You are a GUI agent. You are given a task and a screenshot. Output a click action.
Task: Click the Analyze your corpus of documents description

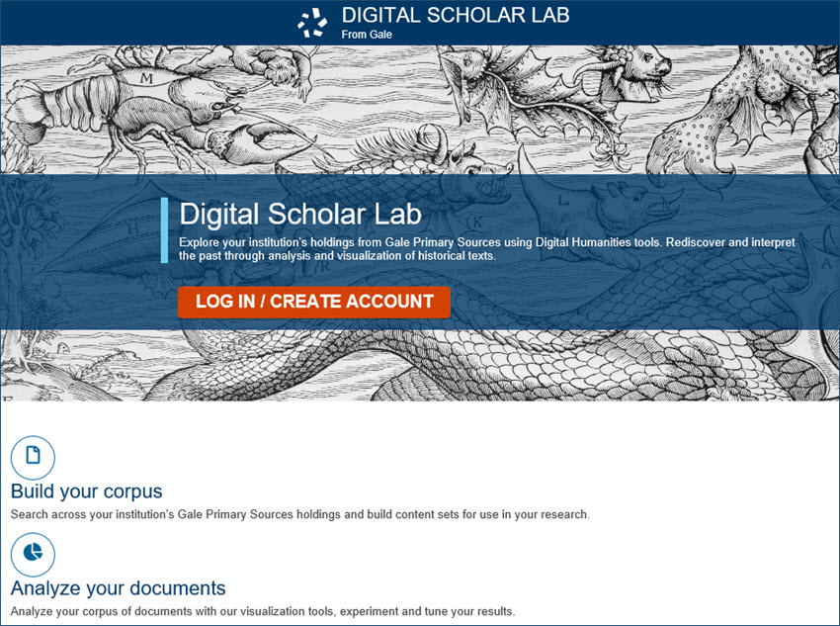pyautogui.click(x=263, y=611)
